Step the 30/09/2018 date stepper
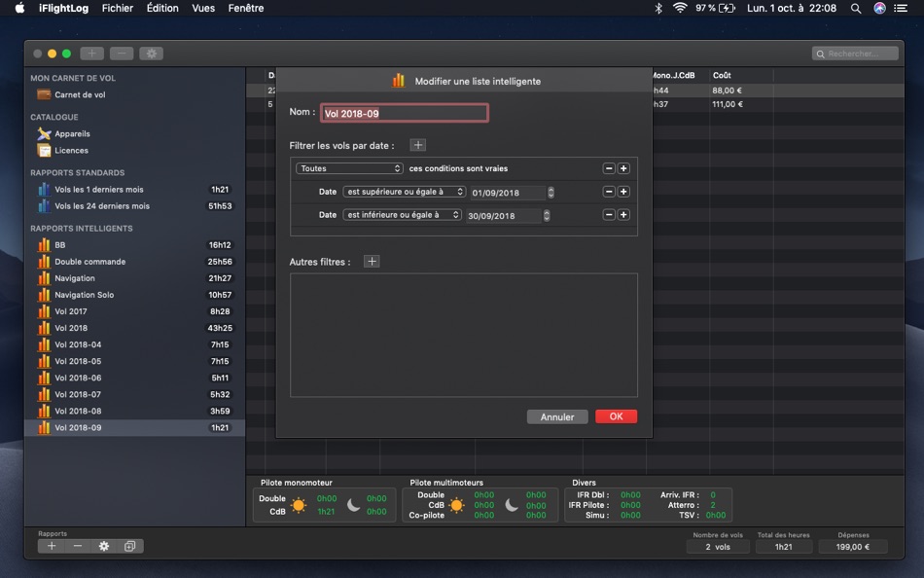924x578 pixels. (x=547, y=216)
